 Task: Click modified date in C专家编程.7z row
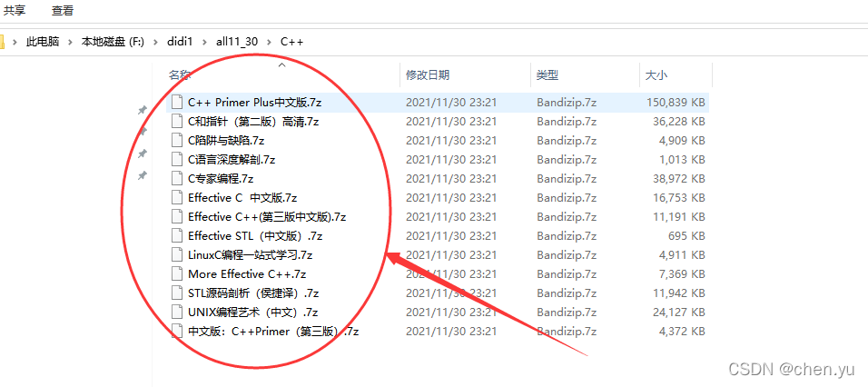tap(451, 178)
